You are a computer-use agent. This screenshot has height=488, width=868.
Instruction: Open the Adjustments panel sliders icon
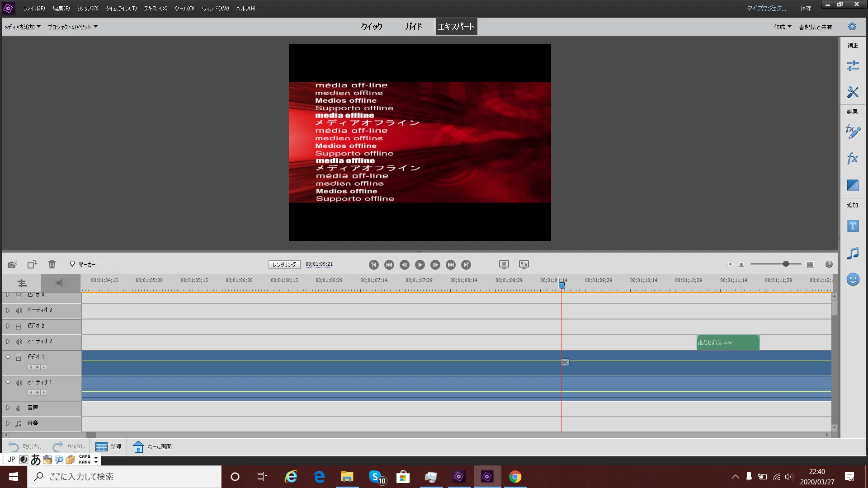coord(853,66)
